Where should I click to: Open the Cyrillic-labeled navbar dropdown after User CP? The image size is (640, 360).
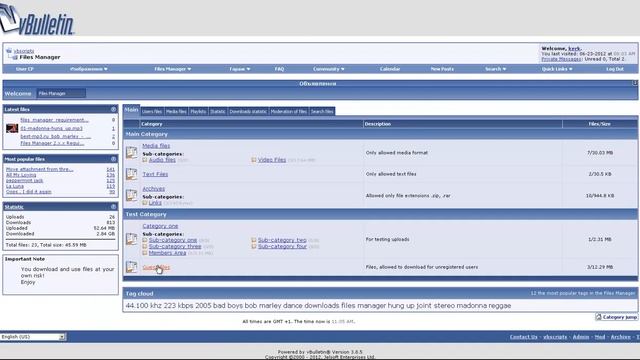point(89,69)
